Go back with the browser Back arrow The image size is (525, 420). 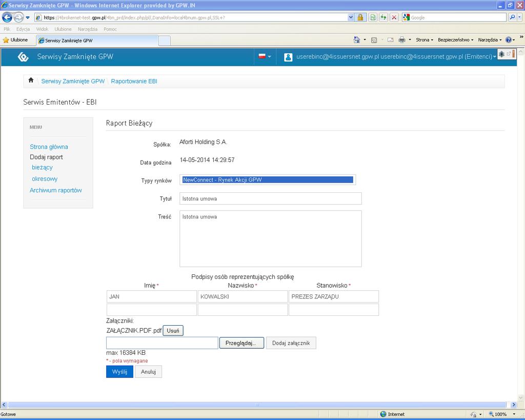tap(7, 17)
